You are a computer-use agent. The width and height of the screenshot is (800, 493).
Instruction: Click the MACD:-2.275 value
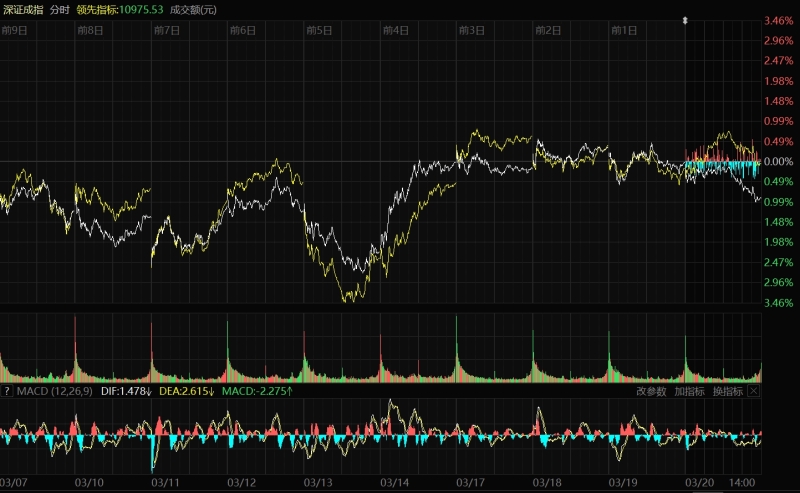tap(258, 391)
